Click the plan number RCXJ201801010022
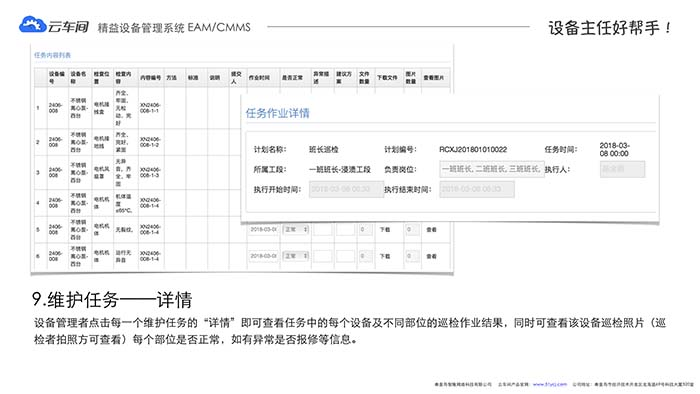Screen dimensions: 700x394 coord(473,149)
